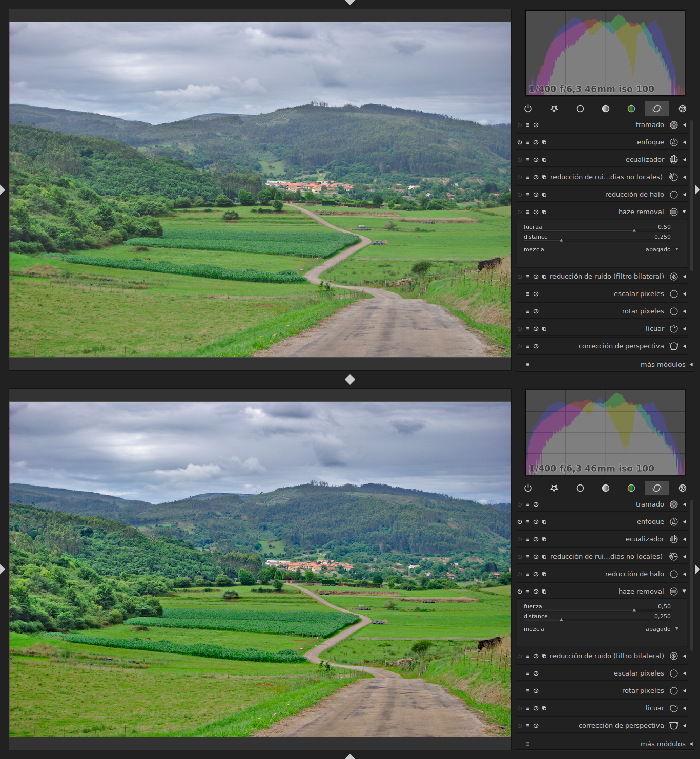Click the enfoque module icon in lower panel
The image size is (700, 759).
674,522
